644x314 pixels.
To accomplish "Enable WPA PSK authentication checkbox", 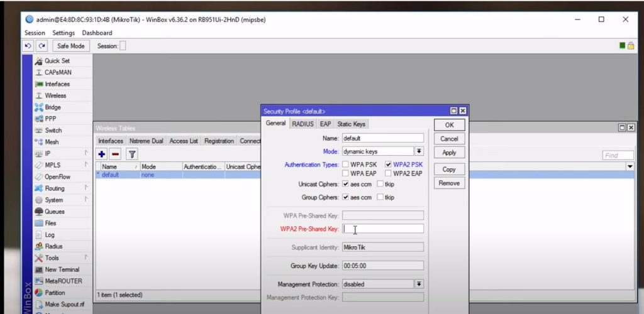I will pyautogui.click(x=346, y=165).
